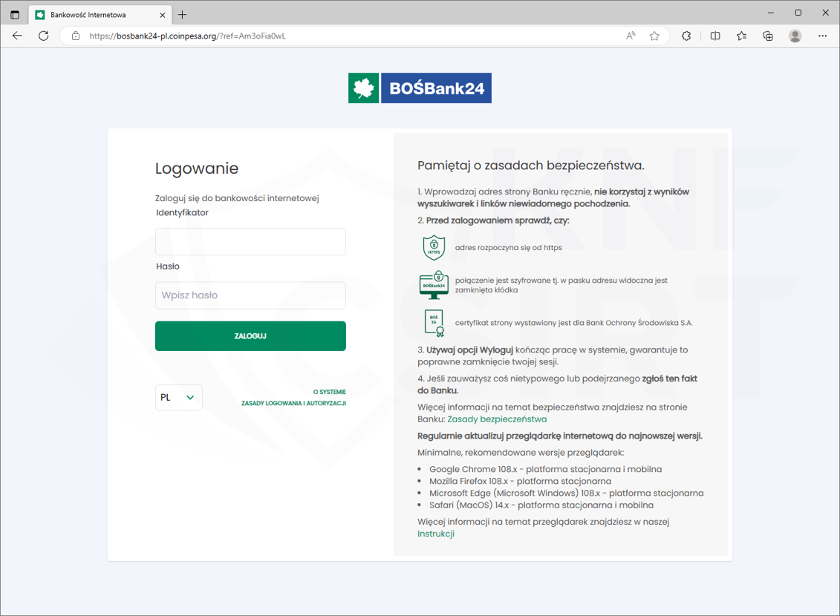Open browser Extensions puzzle icon

point(686,36)
